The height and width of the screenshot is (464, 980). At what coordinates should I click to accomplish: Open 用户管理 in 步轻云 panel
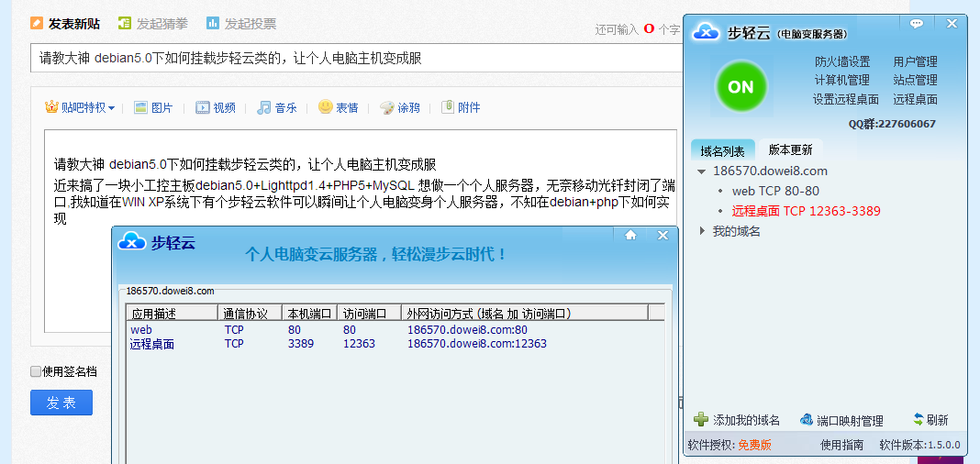[915, 61]
